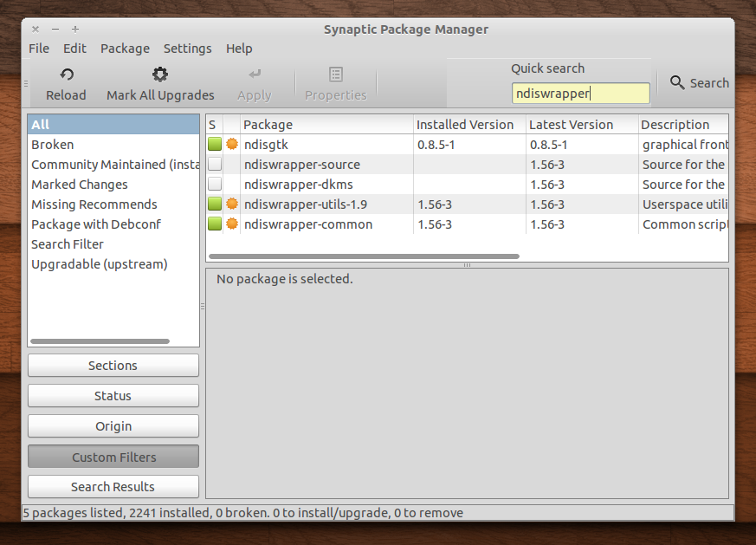The height and width of the screenshot is (545, 756).
Task: Select the Custom Filters button
Action: tap(113, 457)
